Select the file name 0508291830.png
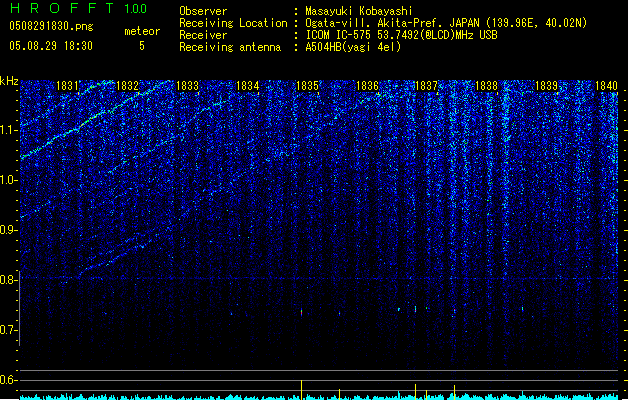Viewport: 629px width, 400px height. coord(51,26)
